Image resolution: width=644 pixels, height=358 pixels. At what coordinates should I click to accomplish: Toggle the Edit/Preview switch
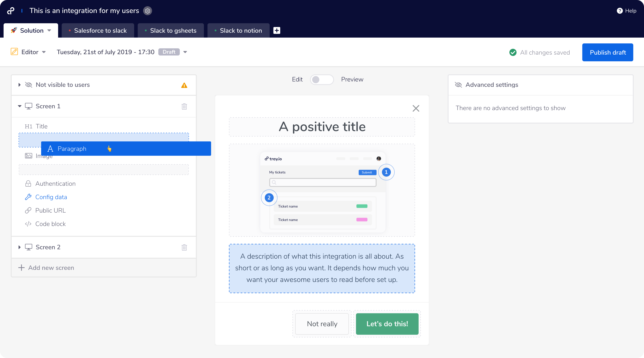[322, 80]
